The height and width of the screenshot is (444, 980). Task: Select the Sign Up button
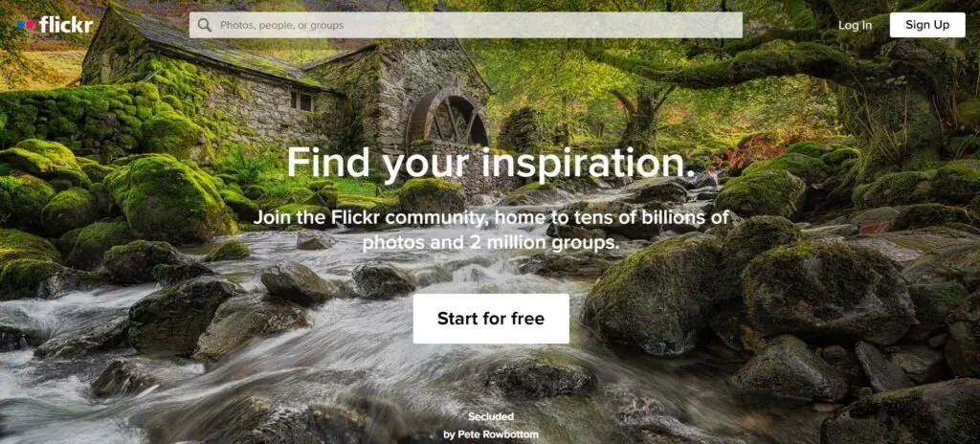(x=926, y=25)
